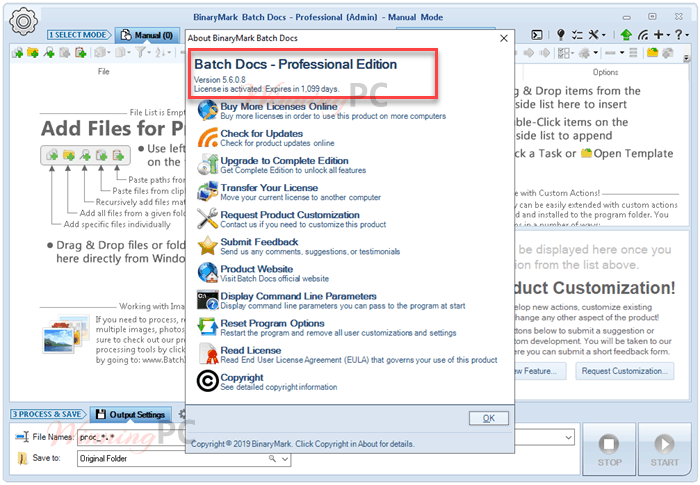This screenshot has width=700, height=485.
Task: Click the Request Customization button
Action: [x=625, y=371]
